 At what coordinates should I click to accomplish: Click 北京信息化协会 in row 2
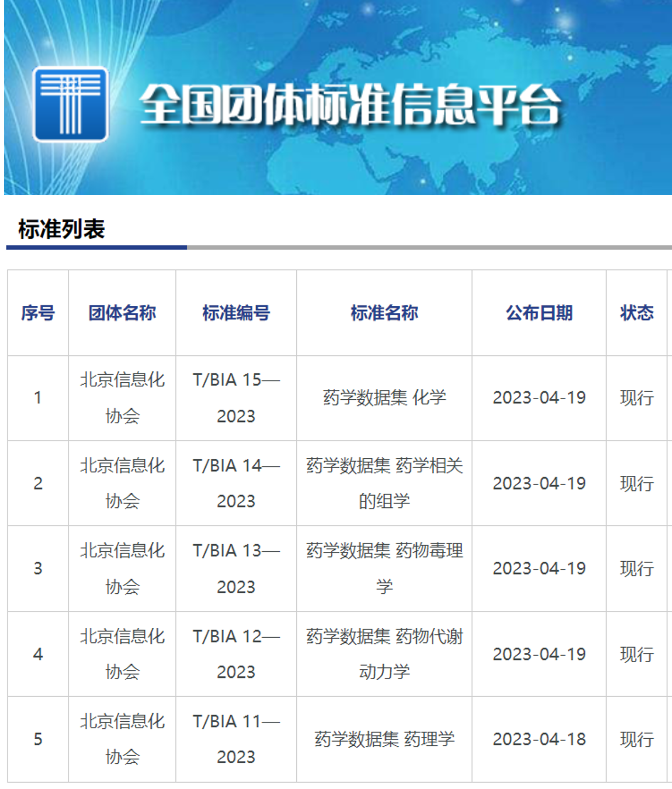point(122,483)
